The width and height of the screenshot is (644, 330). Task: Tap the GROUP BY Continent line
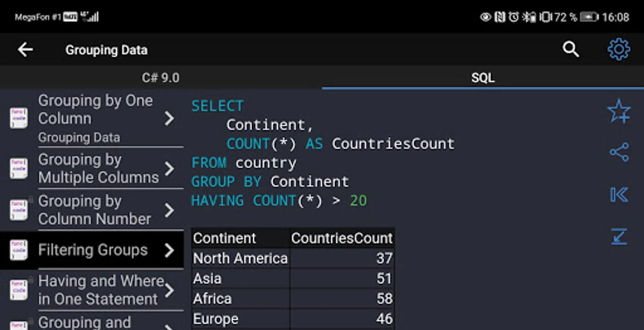point(270,182)
